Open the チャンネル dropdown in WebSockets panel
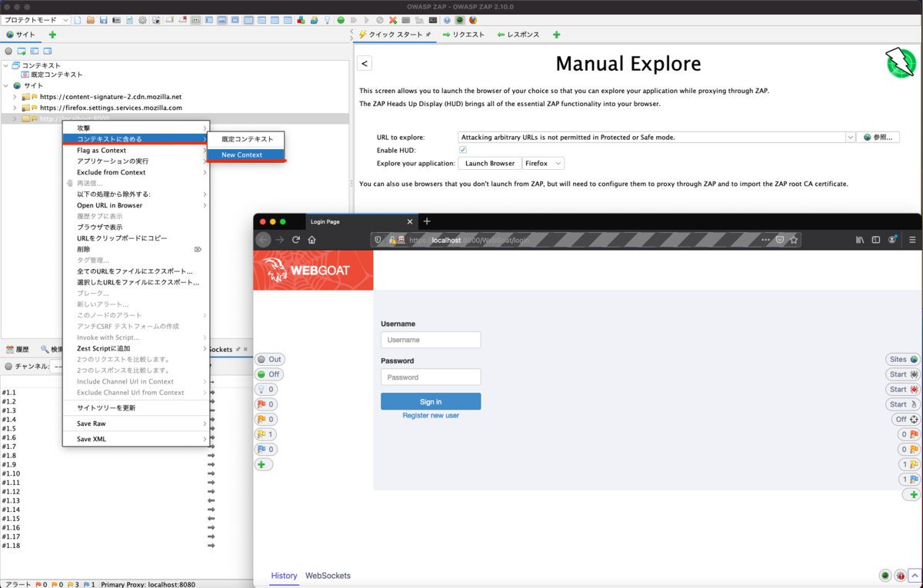 (56, 367)
